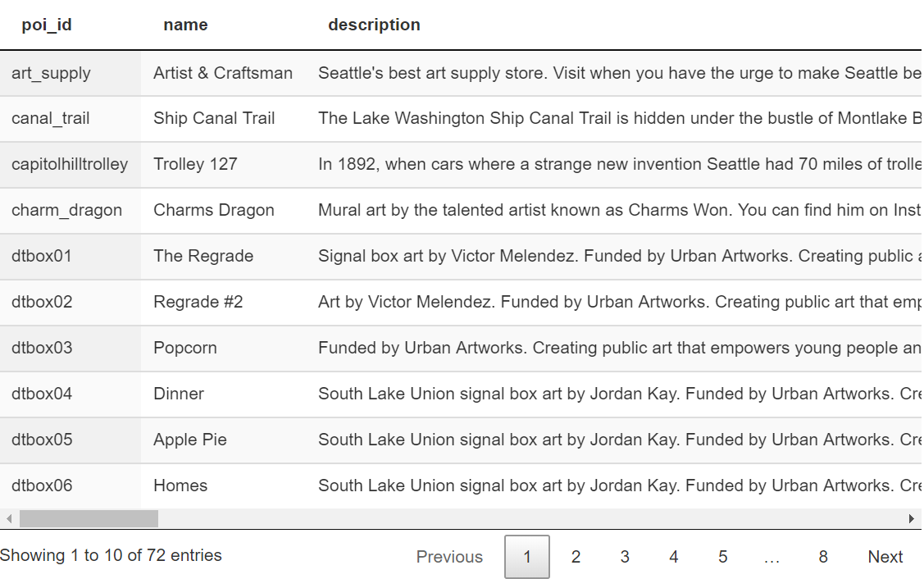Select the current page 1 button
The image size is (924, 579).
[x=527, y=557]
